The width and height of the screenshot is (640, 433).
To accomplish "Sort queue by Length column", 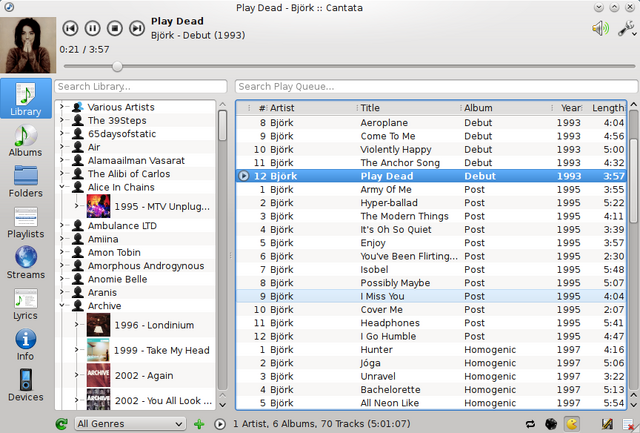I will tap(604, 108).
